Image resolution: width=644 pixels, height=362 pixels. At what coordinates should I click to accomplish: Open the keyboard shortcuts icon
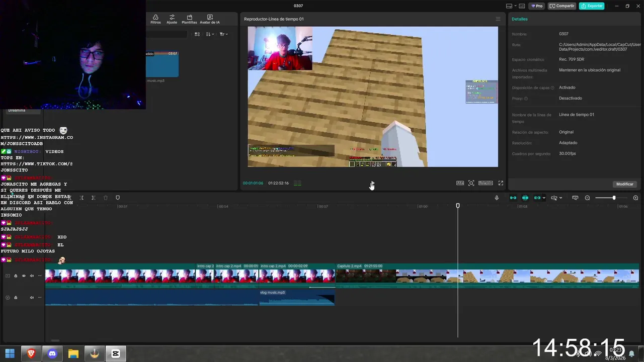522,6
